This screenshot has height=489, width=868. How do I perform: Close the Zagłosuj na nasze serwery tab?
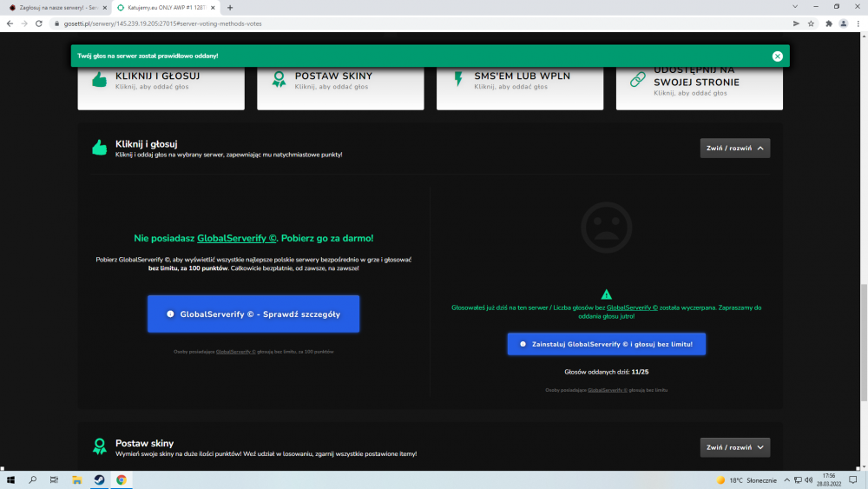(x=105, y=8)
